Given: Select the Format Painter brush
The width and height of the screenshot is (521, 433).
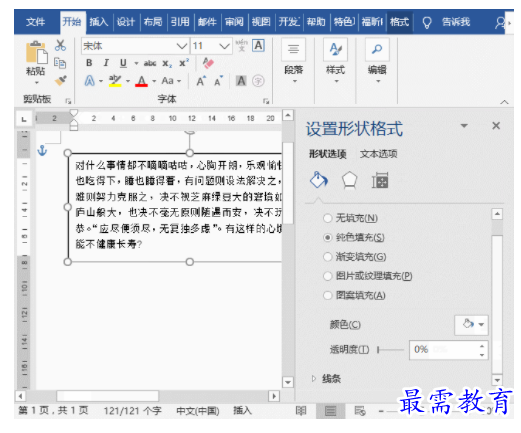Looking at the screenshot, I should (60, 80).
